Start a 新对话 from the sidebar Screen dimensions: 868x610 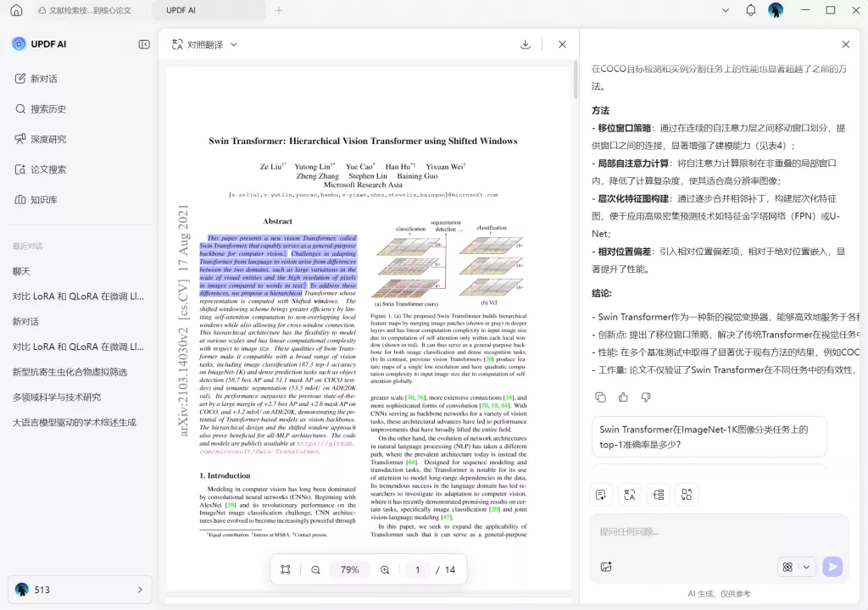tap(43, 79)
